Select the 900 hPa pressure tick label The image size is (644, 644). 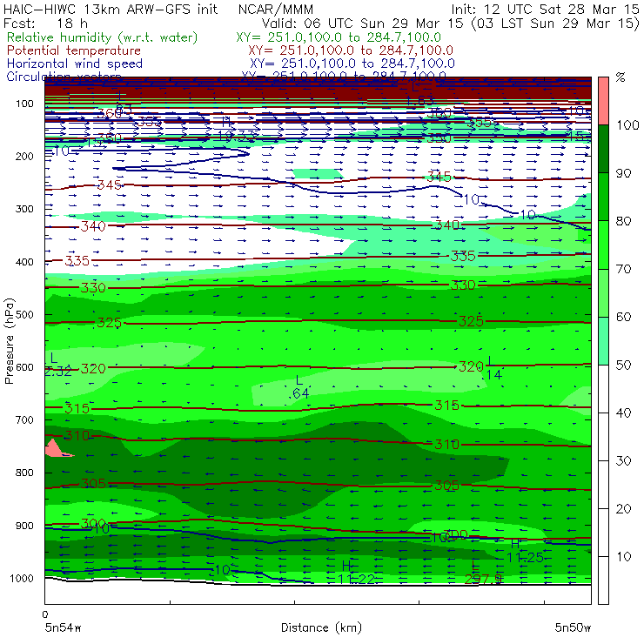pyautogui.click(x=24, y=526)
